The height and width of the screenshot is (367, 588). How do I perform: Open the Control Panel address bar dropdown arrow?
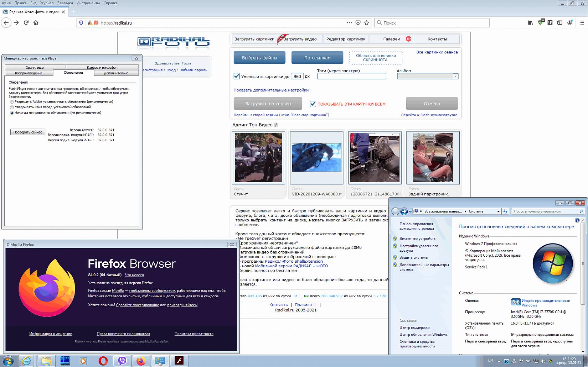[x=498, y=211]
